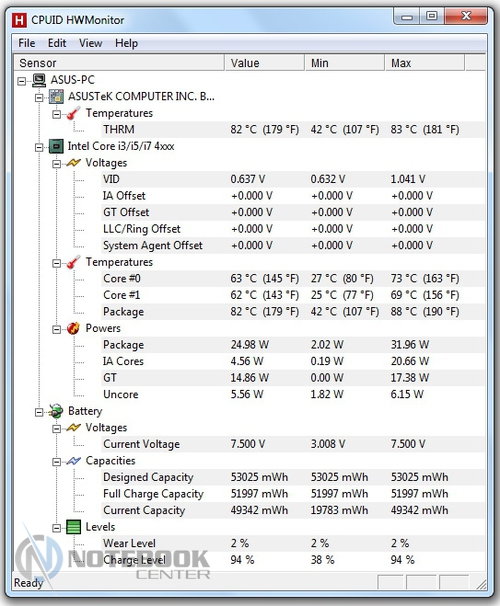Click the CPU Voltages lightning icon
Screen dimensions: 500x606
pyautogui.click(x=73, y=163)
